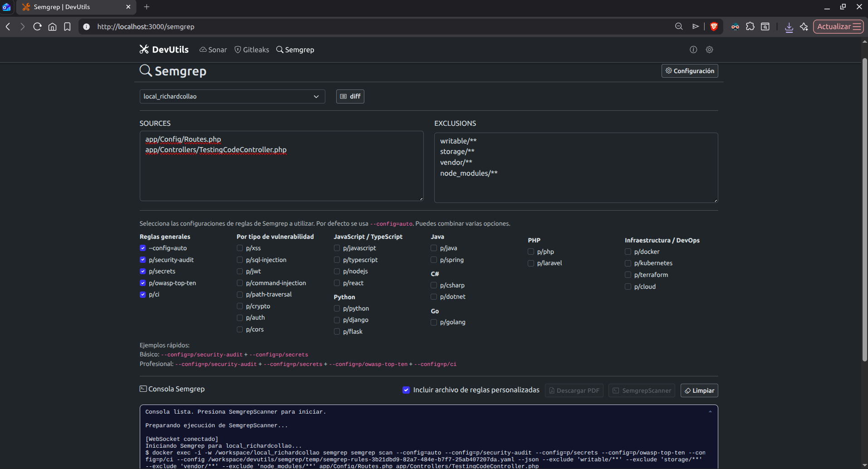Click the SOURCES text area
868x469 pixels.
pyautogui.click(x=281, y=166)
